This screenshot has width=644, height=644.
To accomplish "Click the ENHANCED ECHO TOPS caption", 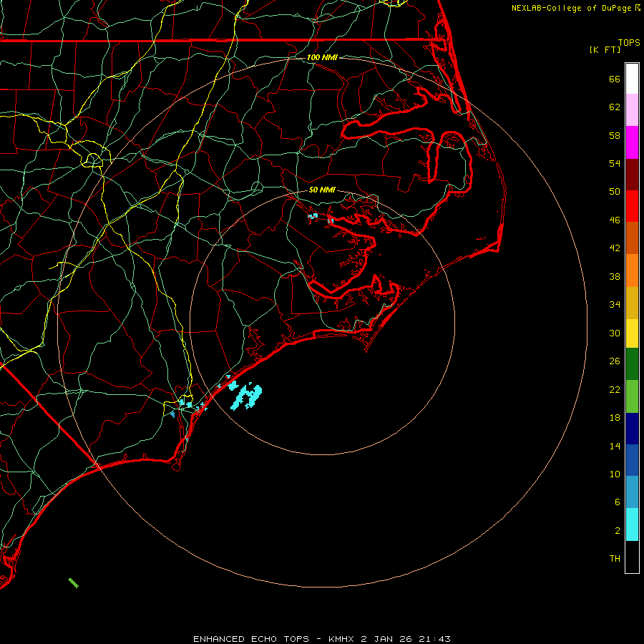I will (322, 639).
